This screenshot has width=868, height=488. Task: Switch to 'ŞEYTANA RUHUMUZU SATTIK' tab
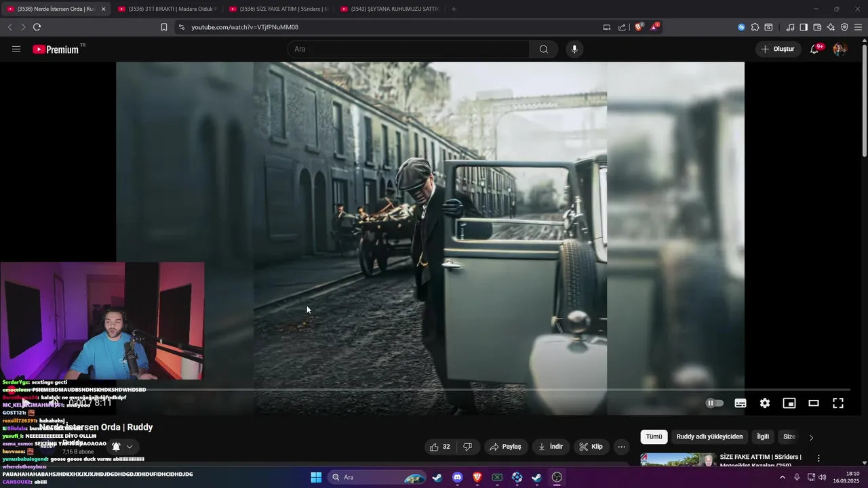coord(390,9)
